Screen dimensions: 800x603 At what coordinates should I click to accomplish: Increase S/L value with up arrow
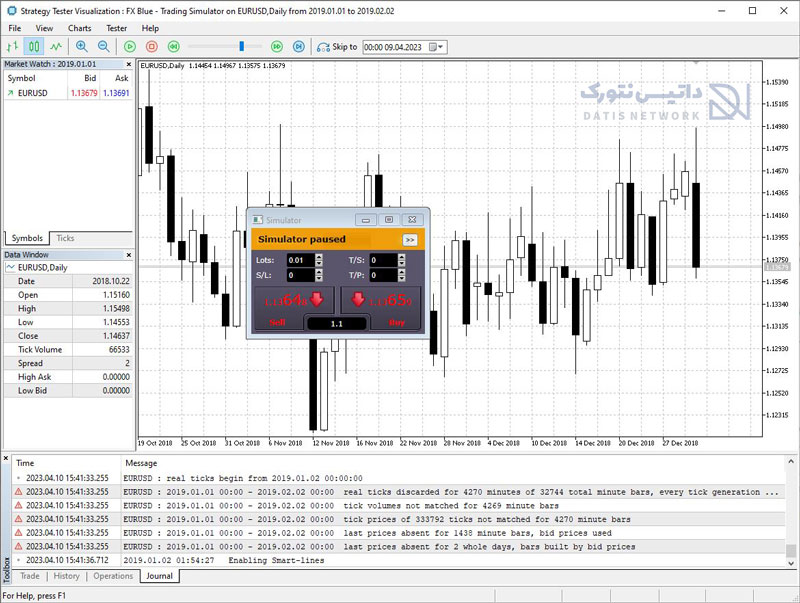click(319, 272)
